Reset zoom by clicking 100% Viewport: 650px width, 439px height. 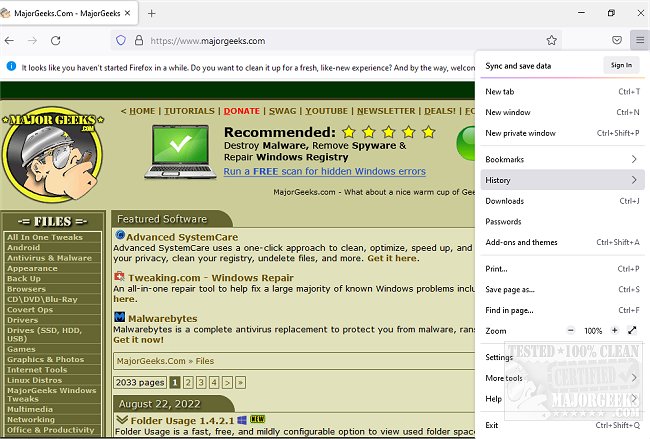pos(593,331)
